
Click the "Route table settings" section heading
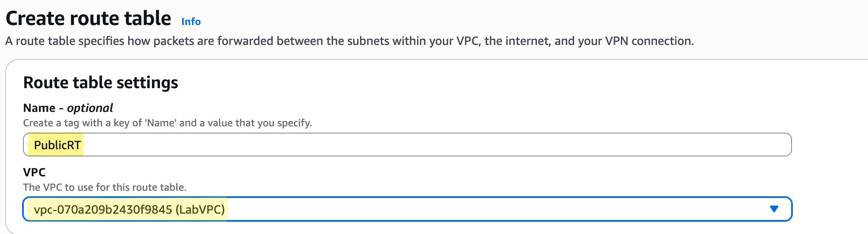[x=101, y=83]
